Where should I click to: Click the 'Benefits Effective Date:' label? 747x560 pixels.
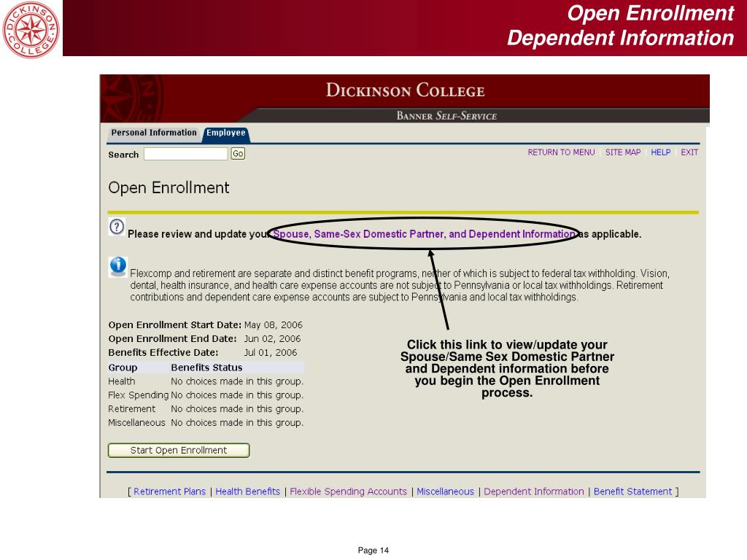163,353
